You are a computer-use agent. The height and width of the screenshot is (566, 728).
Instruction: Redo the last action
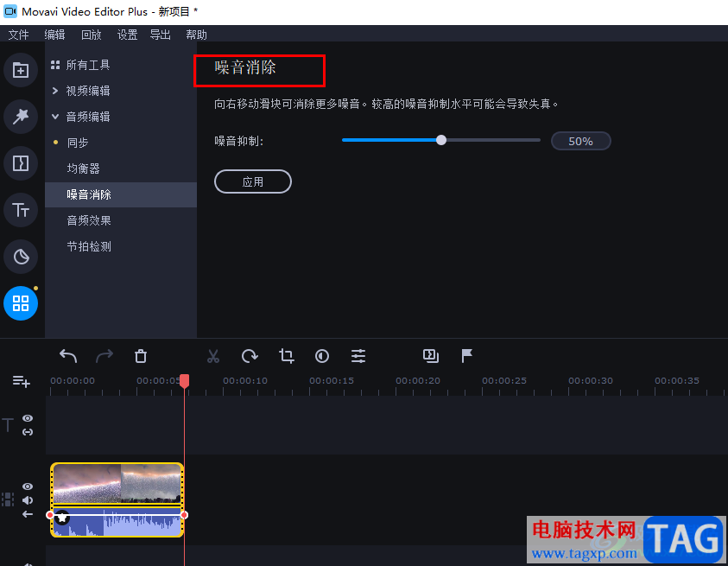104,356
